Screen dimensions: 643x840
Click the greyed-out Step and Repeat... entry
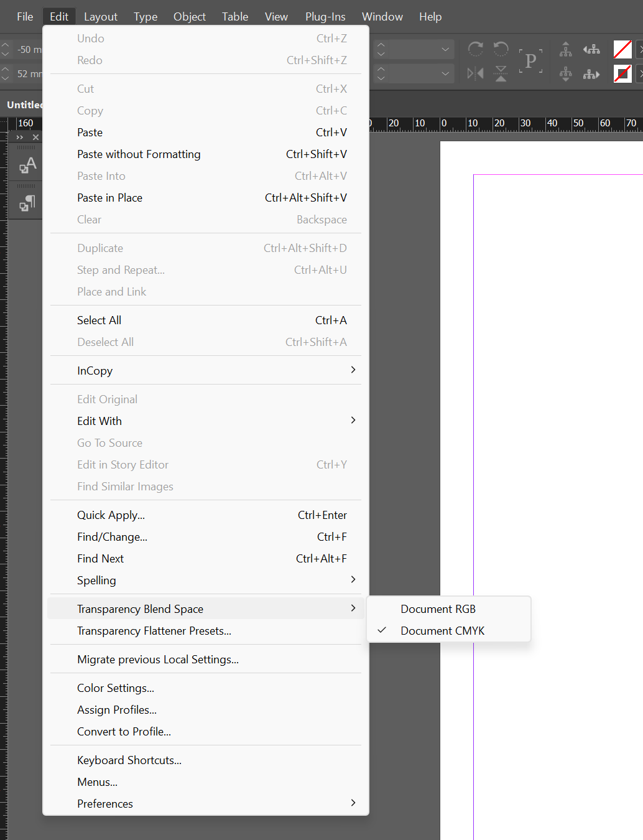[x=205, y=270]
